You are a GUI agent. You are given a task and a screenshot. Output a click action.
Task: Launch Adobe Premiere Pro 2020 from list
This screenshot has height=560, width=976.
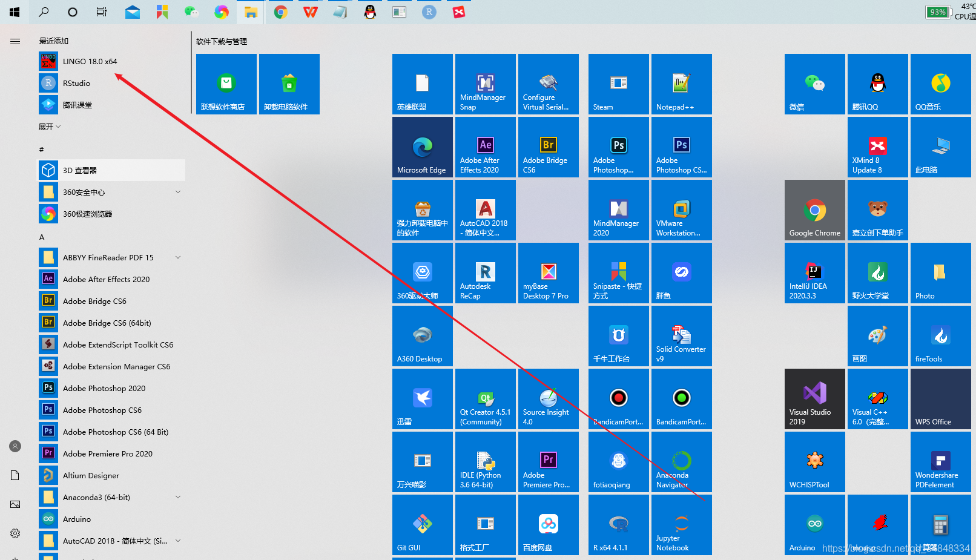(112, 453)
